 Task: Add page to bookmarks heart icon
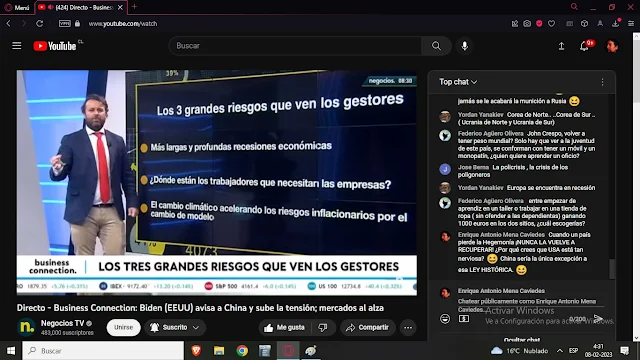coord(551,24)
